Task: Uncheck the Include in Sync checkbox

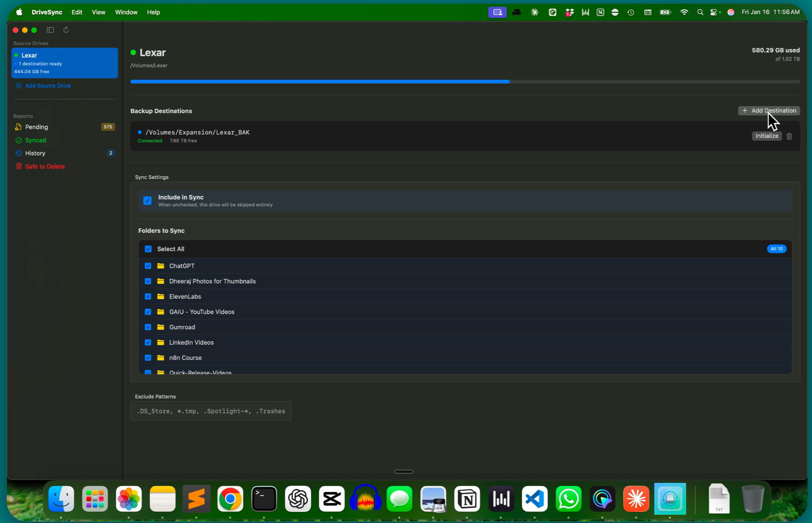Action: point(147,201)
